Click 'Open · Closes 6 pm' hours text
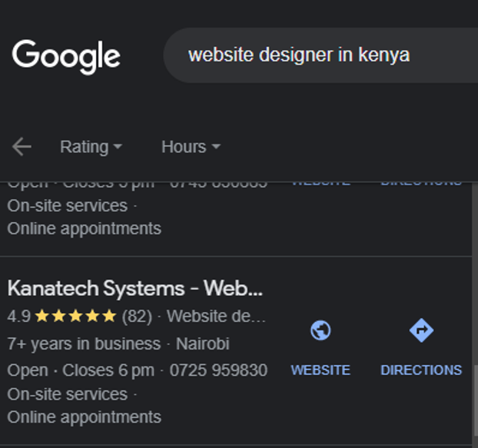The height and width of the screenshot is (448, 478). pyautogui.click(x=81, y=370)
